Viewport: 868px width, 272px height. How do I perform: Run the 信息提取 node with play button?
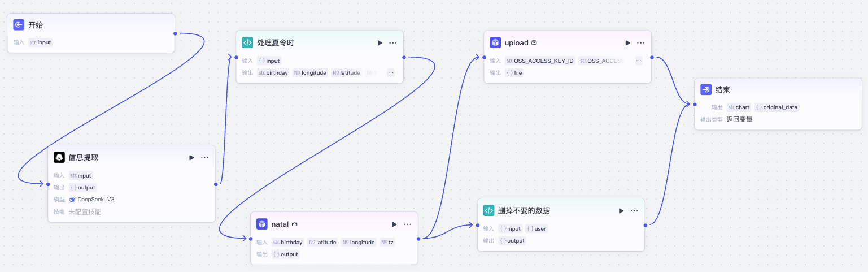pyautogui.click(x=191, y=157)
